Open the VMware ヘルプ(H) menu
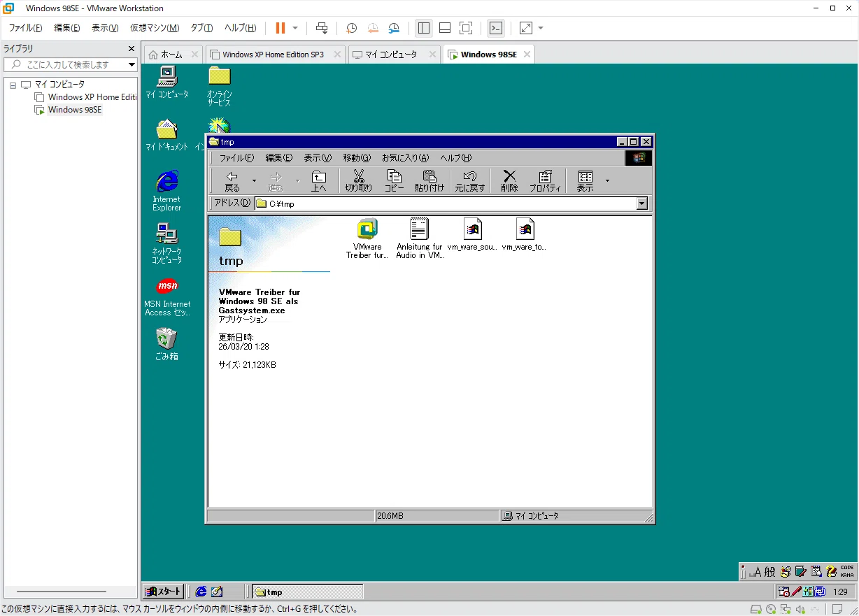 pos(240,28)
